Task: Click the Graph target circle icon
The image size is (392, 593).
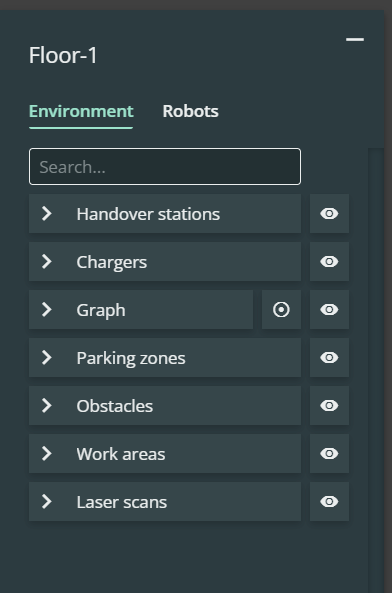Action: coord(281,310)
